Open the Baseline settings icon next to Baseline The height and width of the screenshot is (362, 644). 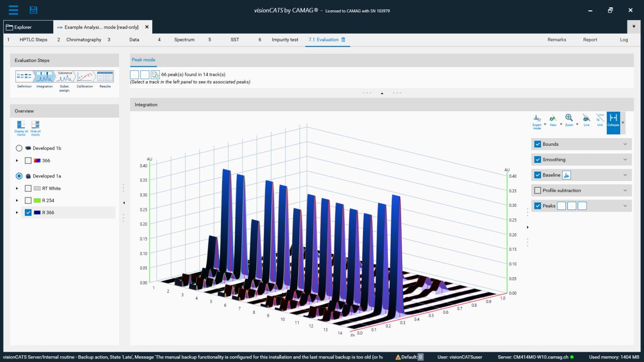[566, 175]
